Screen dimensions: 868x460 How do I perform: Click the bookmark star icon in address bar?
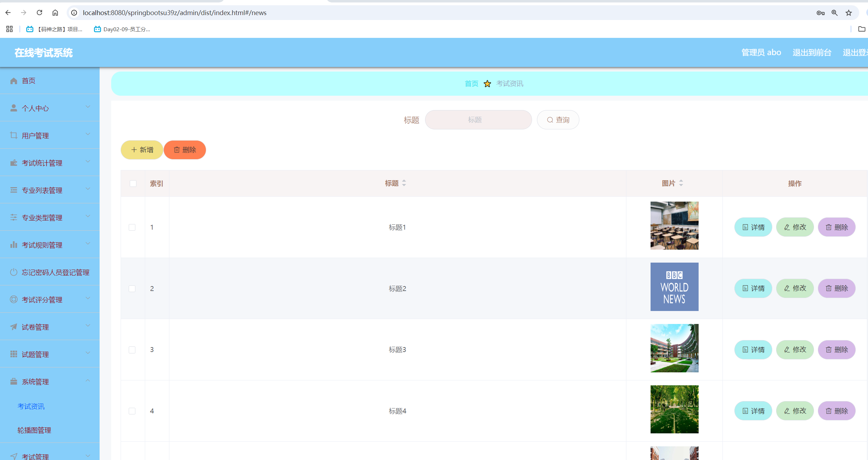849,13
